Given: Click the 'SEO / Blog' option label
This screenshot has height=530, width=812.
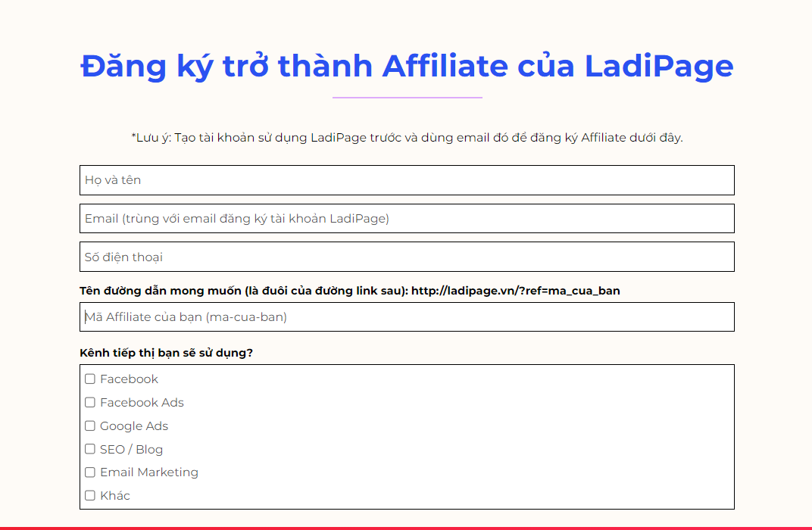Looking at the screenshot, I should pyautogui.click(x=132, y=449).
